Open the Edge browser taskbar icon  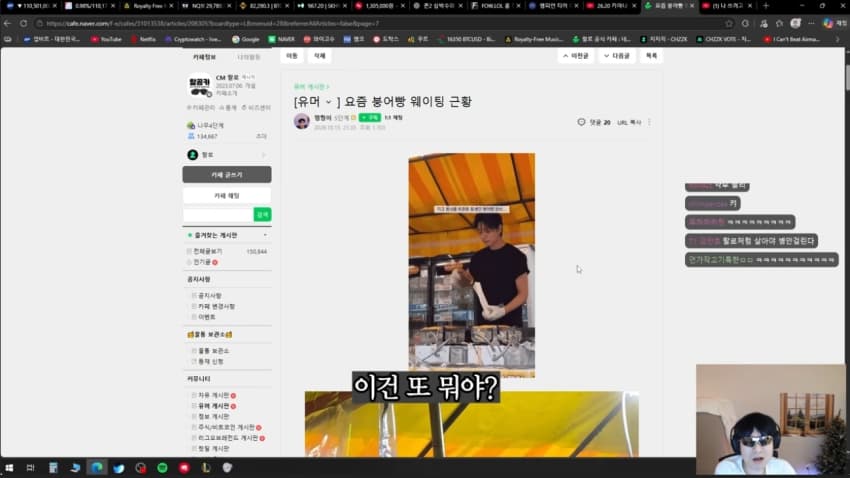(x=96, y=468)
